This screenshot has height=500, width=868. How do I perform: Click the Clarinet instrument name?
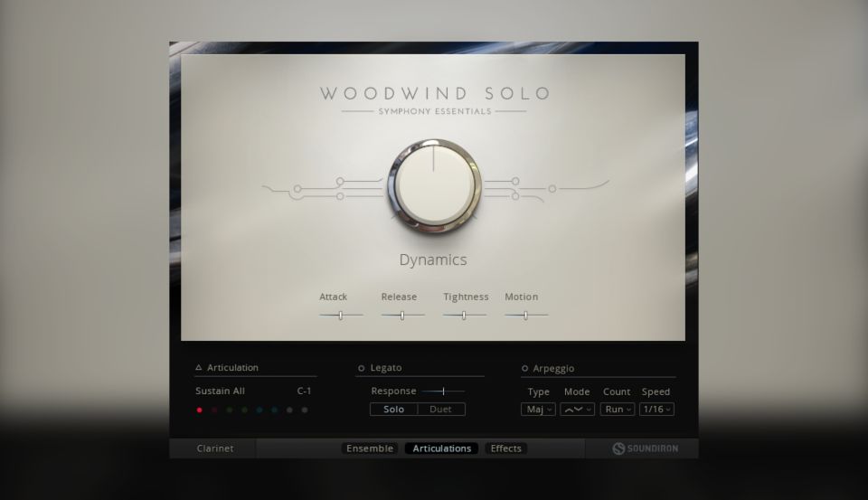coord(215,448)
